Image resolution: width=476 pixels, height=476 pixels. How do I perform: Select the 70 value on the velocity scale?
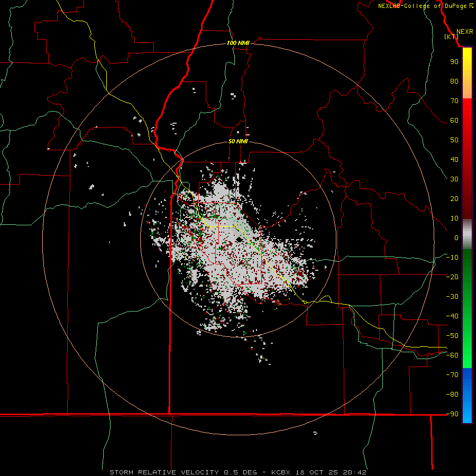pos(454,101)
